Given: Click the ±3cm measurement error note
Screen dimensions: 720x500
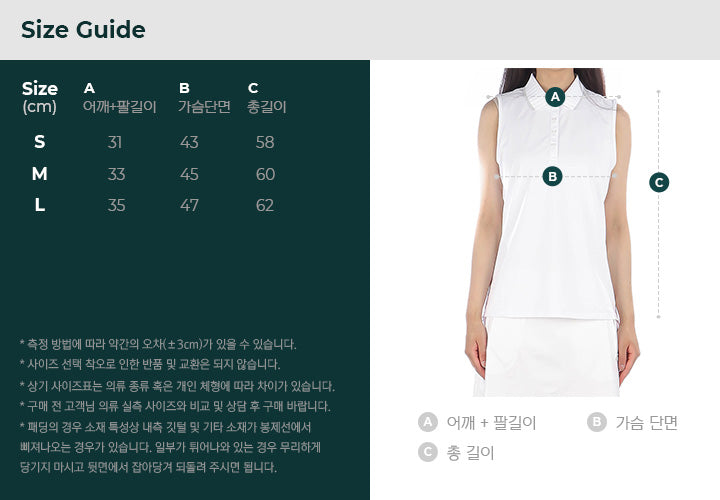Looking at the screenshot, I should [158, 344].
